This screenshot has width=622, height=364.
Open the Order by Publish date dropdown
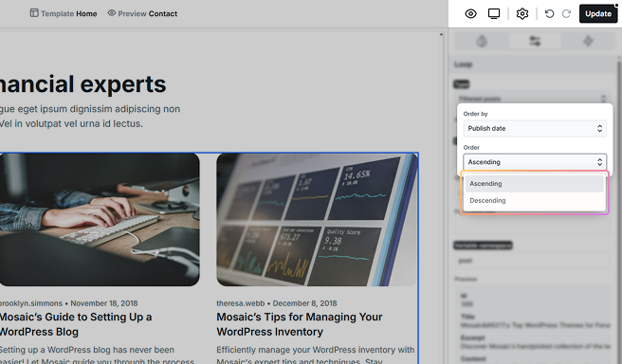[x=535, y=129]
